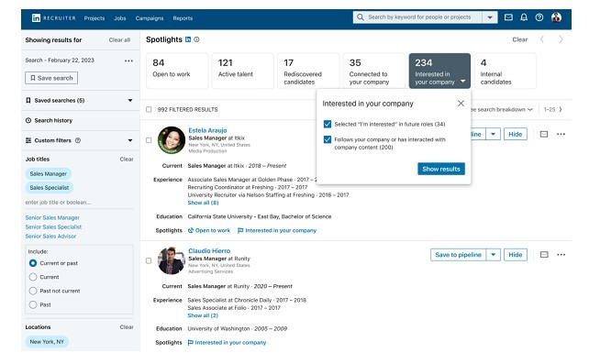Message Estela Araujo via the envelope icon
Image resolution: width=589 pixels, height=364 pixels.
[543, 134]
